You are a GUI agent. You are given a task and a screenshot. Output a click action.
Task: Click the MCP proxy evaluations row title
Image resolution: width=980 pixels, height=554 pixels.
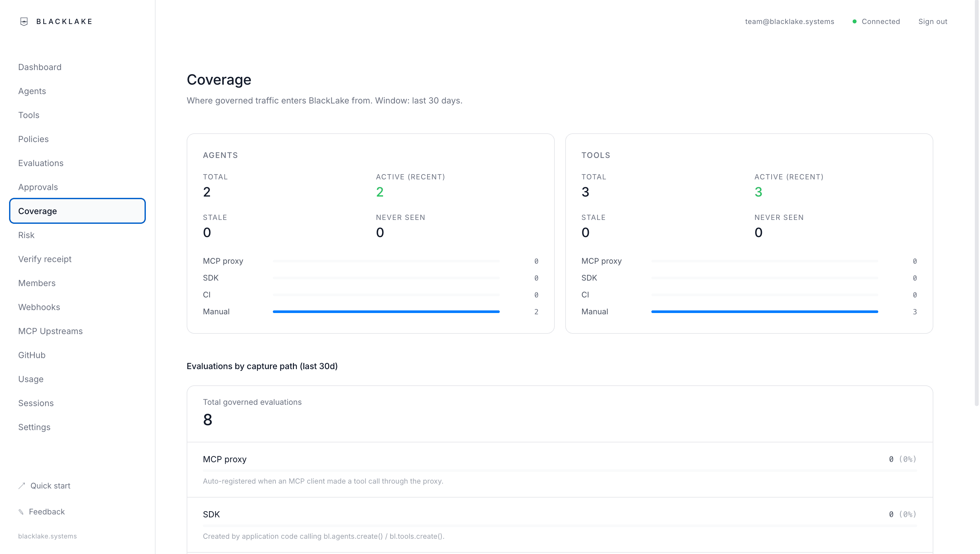coord(225,460)
